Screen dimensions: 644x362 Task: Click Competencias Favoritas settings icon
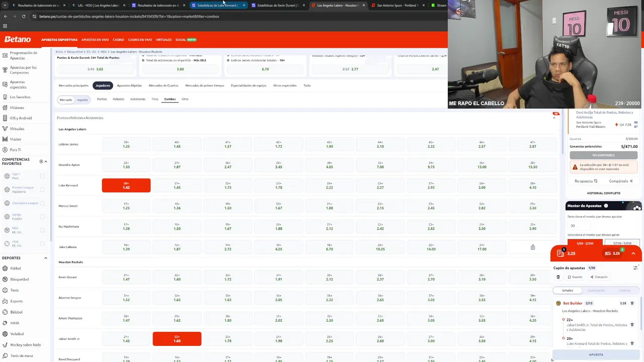point(41,161)
